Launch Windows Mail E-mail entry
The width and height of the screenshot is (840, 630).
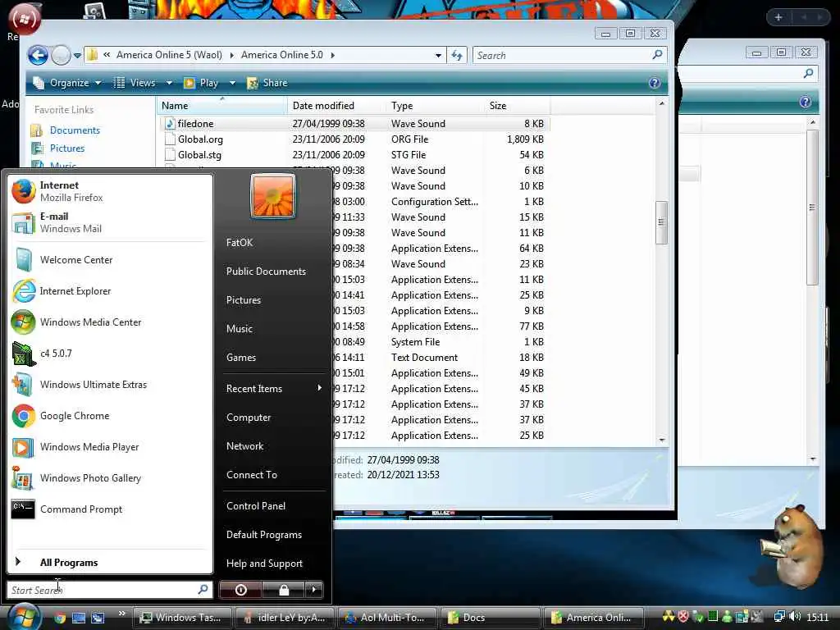point(110,222)
